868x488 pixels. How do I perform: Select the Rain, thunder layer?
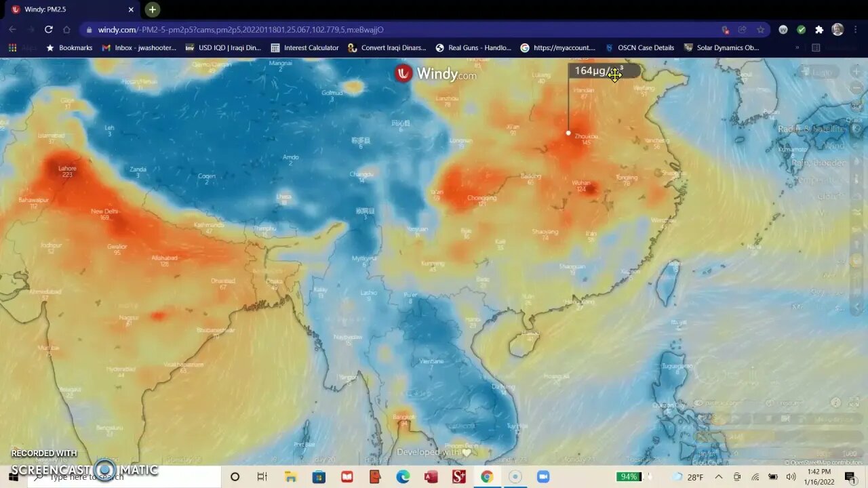point(819,163)
